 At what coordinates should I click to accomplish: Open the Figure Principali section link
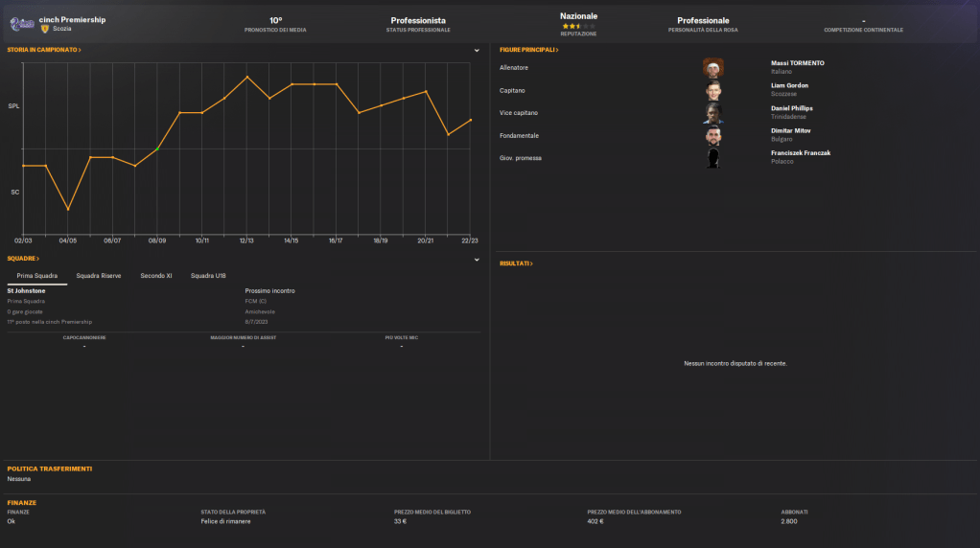528,49
